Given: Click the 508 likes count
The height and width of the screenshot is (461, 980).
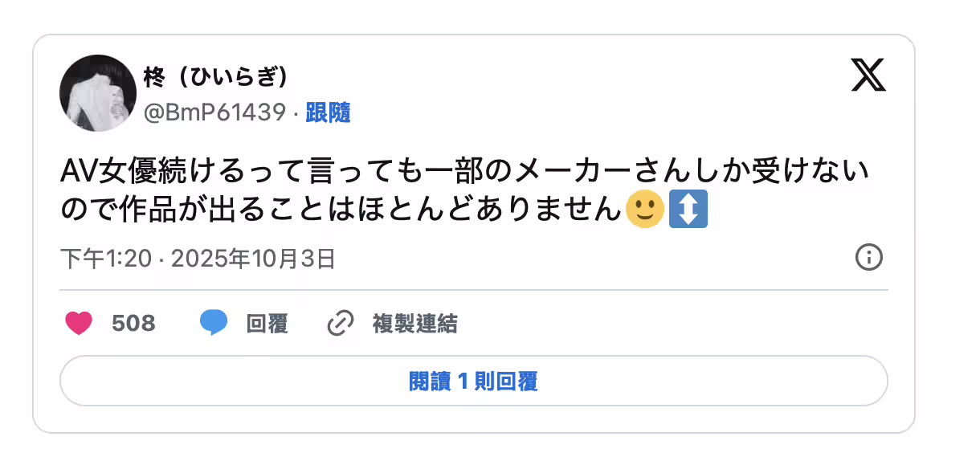Looking at the screenshot, I should point(133,324).
